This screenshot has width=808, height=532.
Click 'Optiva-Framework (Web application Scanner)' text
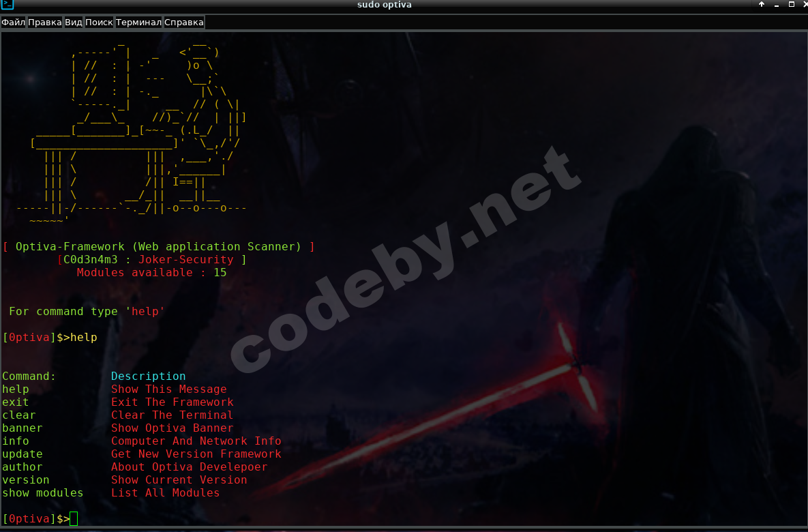pos(158,246)
